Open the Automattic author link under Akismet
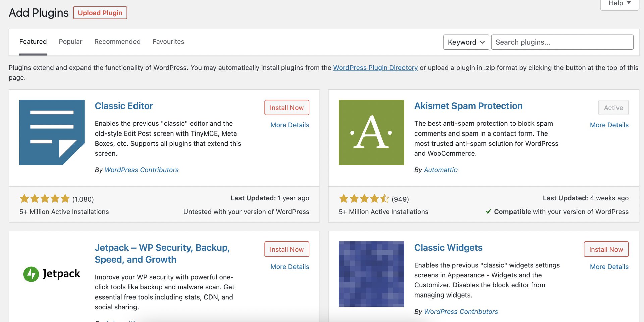This screenshot has height=322, width=644. 440,170
